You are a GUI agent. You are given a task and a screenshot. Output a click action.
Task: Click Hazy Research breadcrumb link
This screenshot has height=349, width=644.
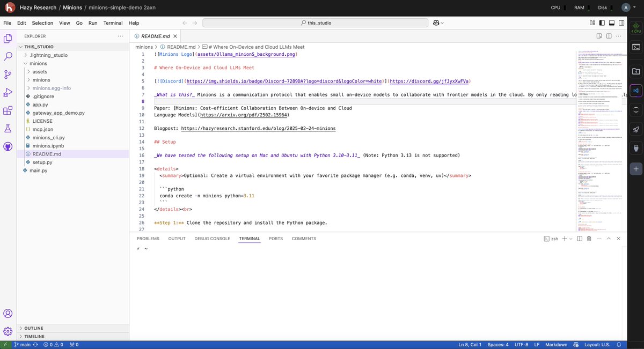pyautogui.click(x=37, y=8)
